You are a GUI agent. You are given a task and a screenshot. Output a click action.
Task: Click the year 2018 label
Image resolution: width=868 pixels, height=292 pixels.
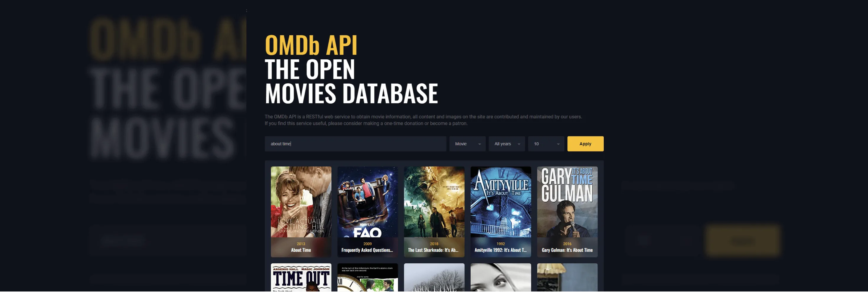click(x=434, y=244)
